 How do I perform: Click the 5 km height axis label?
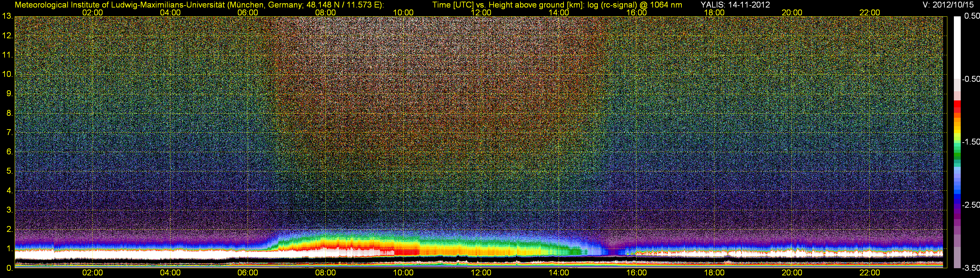pyautogui.click(x=9, y=171)
